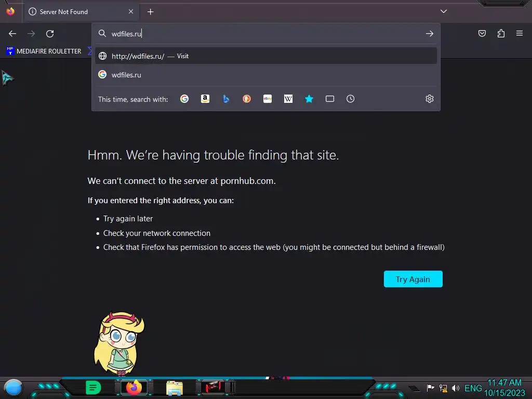The width and height of the screenshot is (532, 399).
Task: Search this time with Amazon
Action: click(205, 99)
